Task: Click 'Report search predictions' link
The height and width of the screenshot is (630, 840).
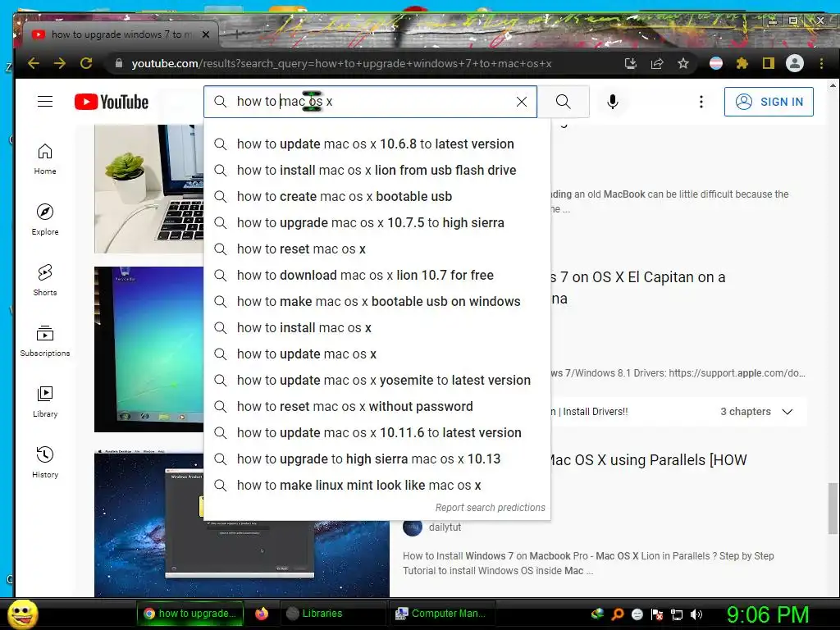Action: pos(490,507)
